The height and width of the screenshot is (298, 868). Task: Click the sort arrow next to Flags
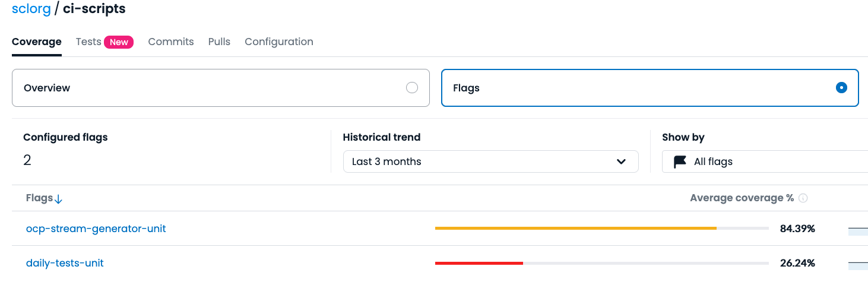tap(58, 199)
